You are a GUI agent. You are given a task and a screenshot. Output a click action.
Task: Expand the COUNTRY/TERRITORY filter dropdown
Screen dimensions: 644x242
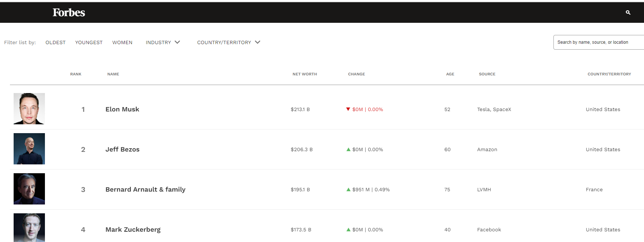[229, 42]
